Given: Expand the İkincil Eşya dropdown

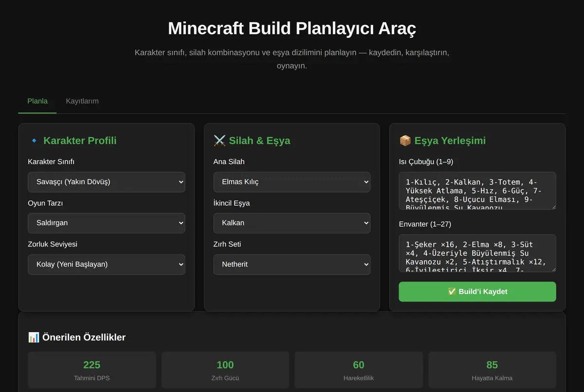Looking at the screenshot, I should tap(292, 223).
